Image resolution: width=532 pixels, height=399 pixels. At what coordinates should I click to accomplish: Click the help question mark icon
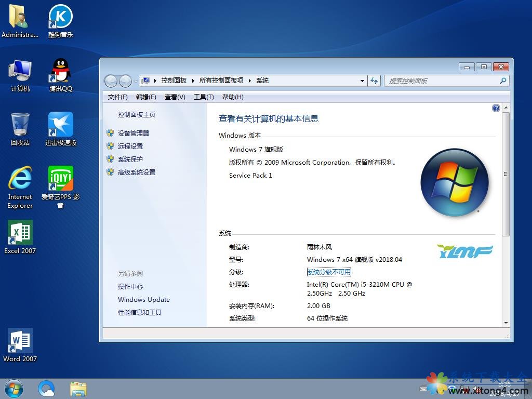click(x=496, y=108)
